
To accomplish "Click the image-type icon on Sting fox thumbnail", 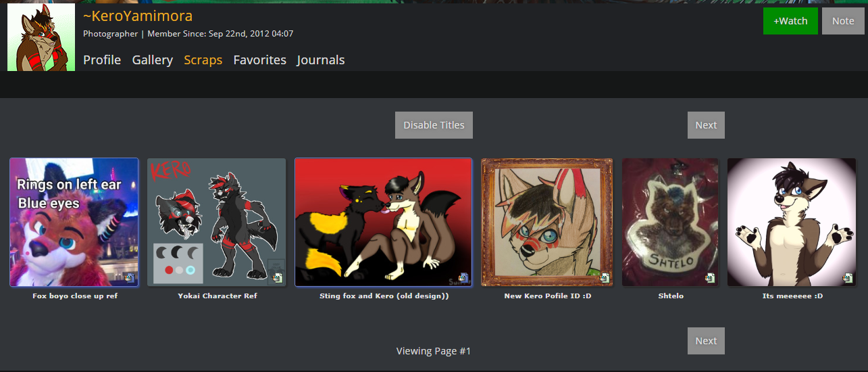I will [x=463, y=277].
